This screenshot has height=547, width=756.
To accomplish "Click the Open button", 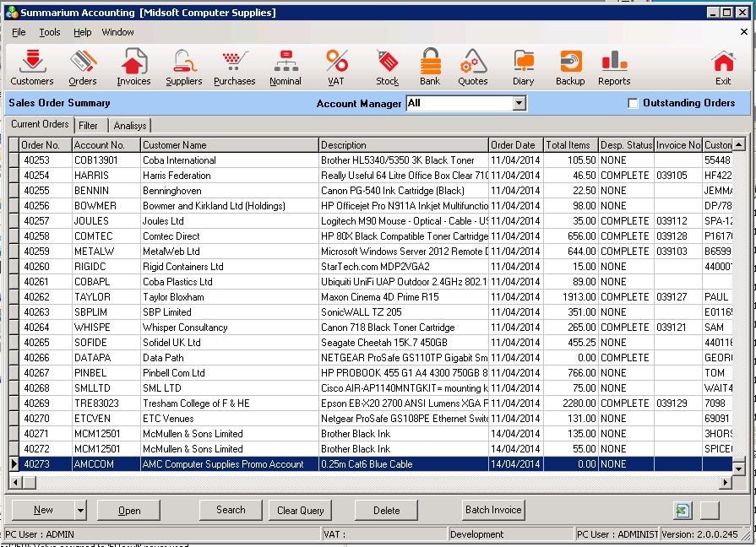I will [129, 511].
